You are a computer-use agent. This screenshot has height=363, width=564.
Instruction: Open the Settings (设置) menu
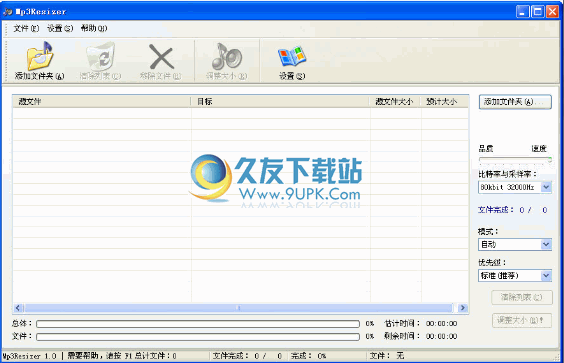click(x=60, y=28)
